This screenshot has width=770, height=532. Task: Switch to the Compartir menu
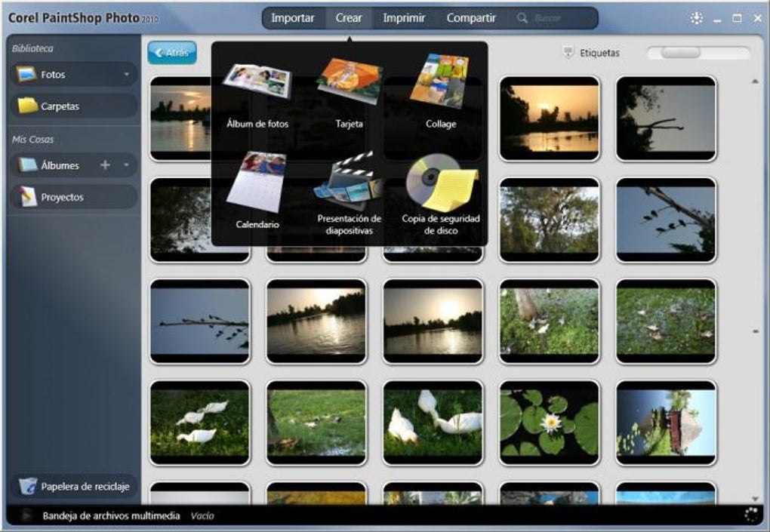(471, 17)
